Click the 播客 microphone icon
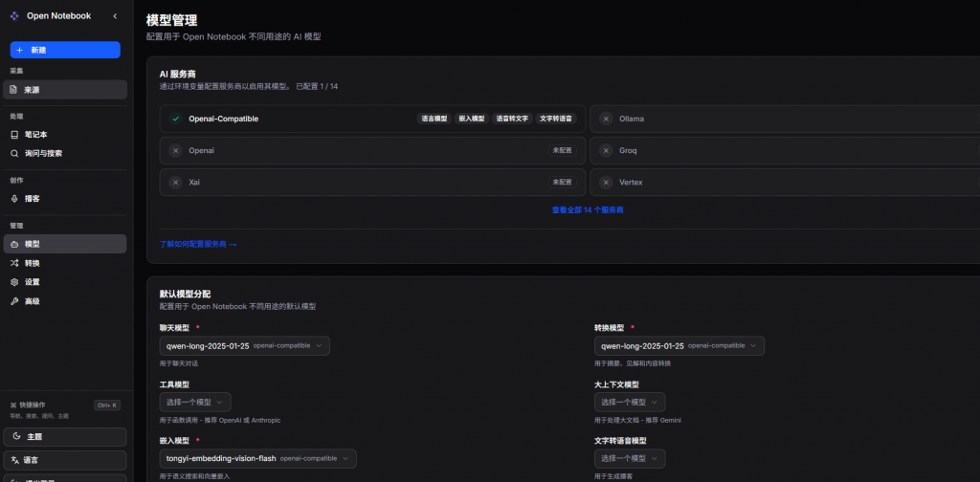980x482 pixels. 14,199
